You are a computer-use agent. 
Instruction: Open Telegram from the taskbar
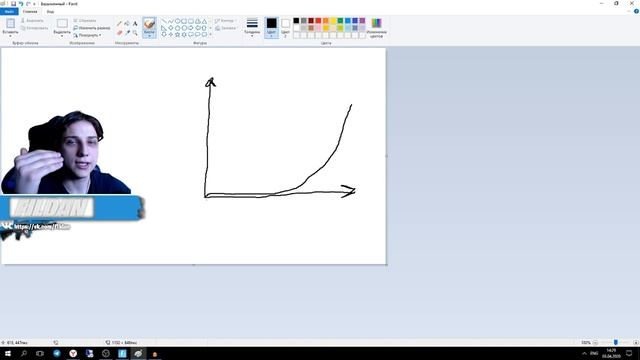point(57,353)
